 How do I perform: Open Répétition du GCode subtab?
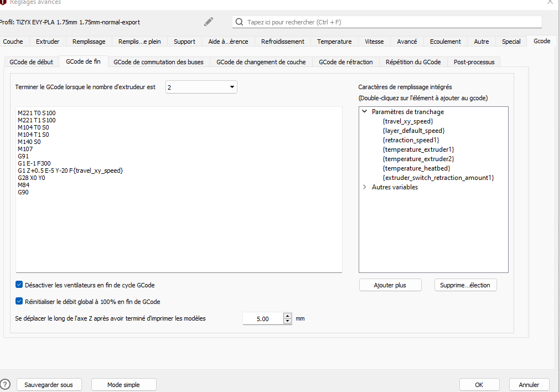413,61
